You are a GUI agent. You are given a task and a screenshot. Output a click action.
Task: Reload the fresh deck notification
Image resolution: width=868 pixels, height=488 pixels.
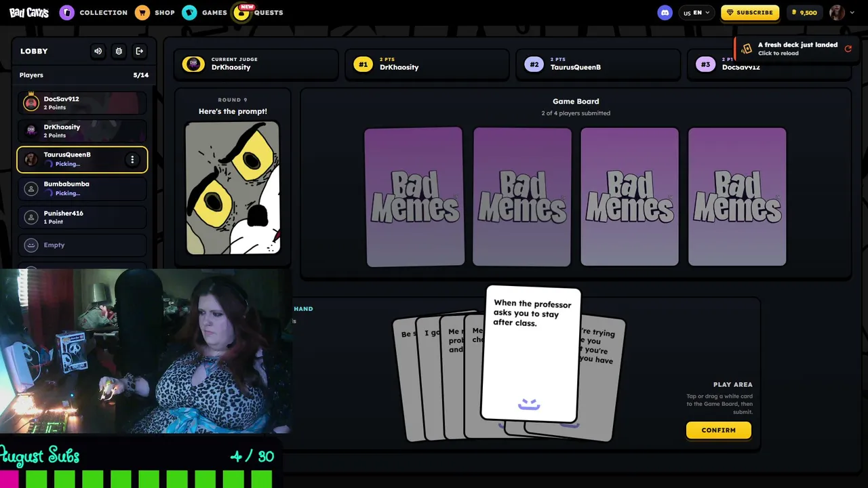pyautogui.click(x=848, y=49)
